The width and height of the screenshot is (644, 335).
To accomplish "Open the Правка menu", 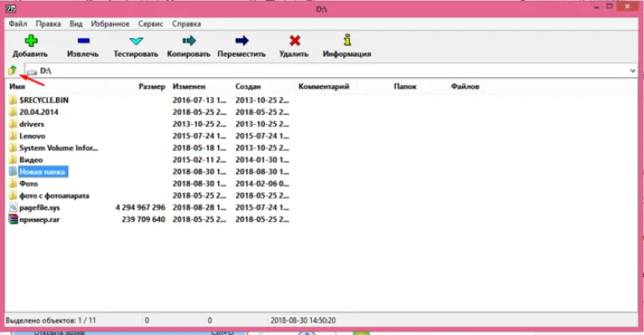I will pyautogui.click(x=48, y=23).
